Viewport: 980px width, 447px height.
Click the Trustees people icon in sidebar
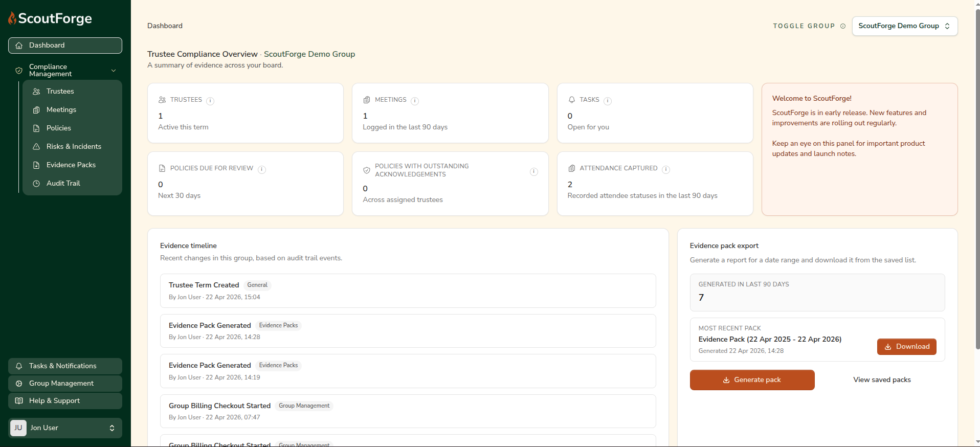coord(36,92)
